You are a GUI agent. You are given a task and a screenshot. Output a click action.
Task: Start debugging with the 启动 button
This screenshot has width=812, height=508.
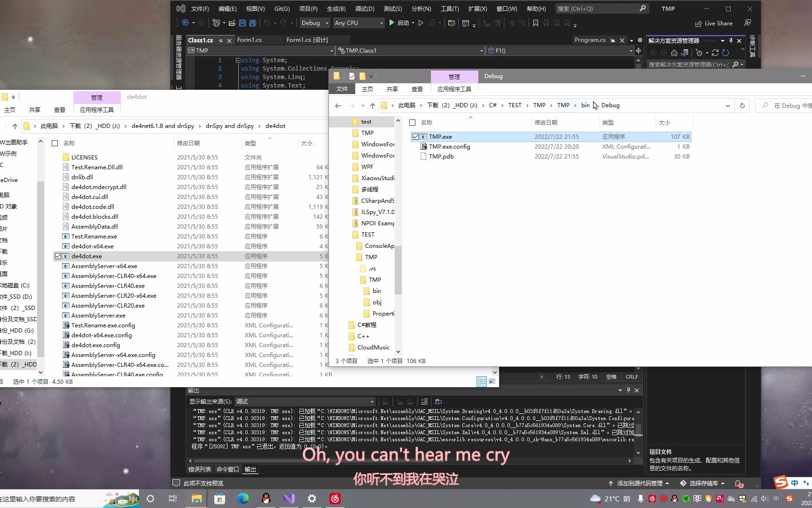(x=402, y=23)
